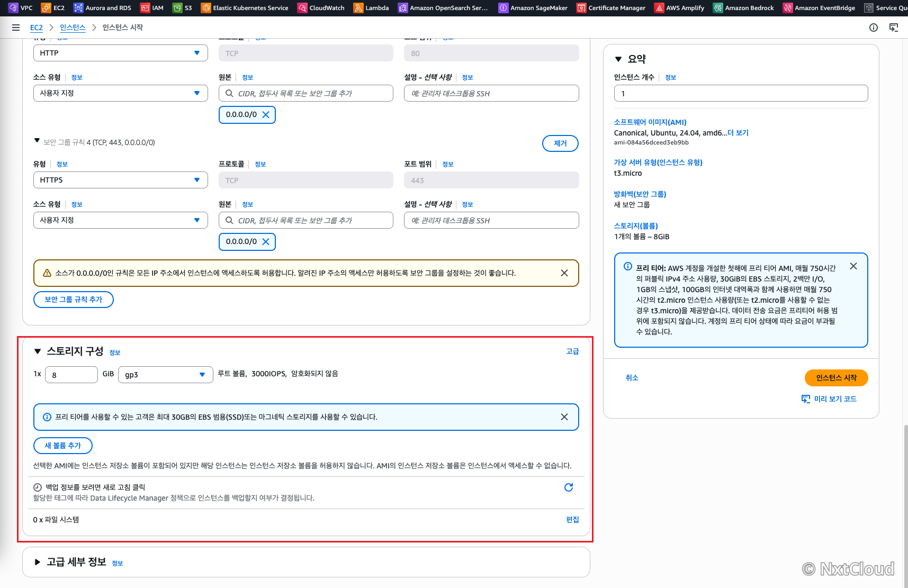
Task: Click the volume size field showing 8
Action: tap(71, 375)
